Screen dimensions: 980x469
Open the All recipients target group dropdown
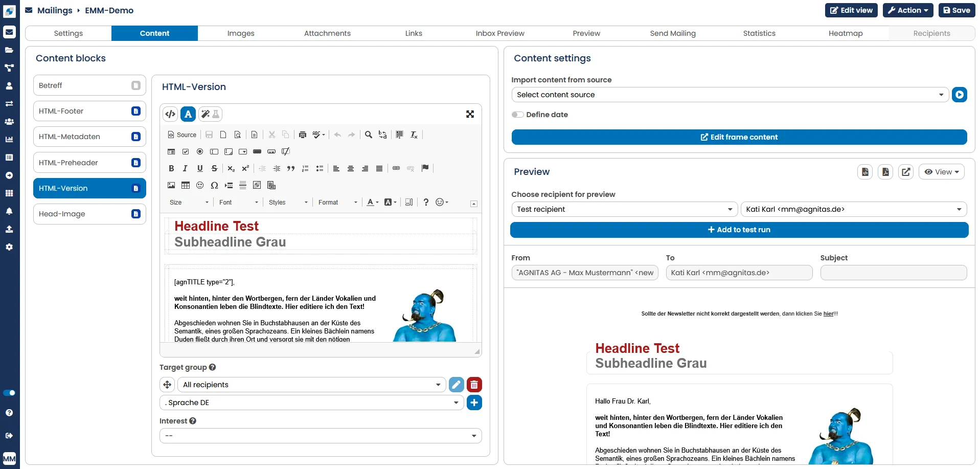(312, 385)
